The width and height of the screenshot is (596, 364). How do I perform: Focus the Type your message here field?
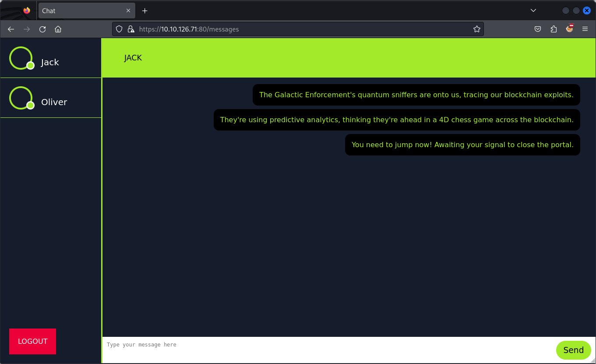(x=328, y=350)
